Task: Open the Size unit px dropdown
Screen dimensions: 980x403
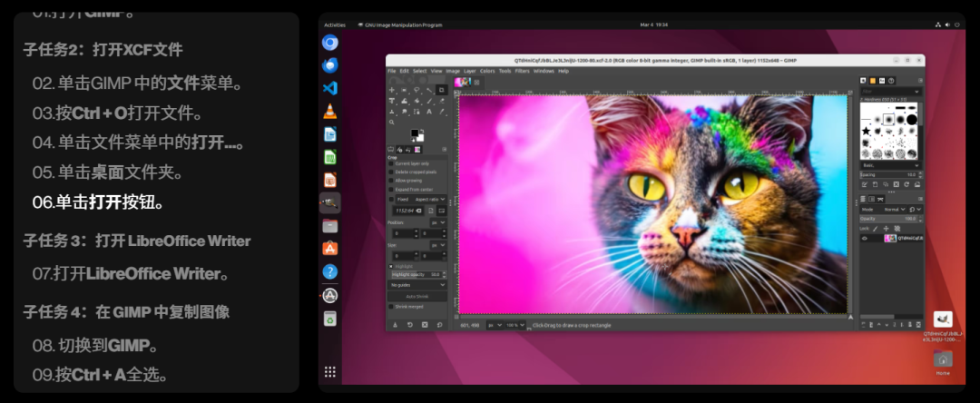Action: click(x=439, y=246)
